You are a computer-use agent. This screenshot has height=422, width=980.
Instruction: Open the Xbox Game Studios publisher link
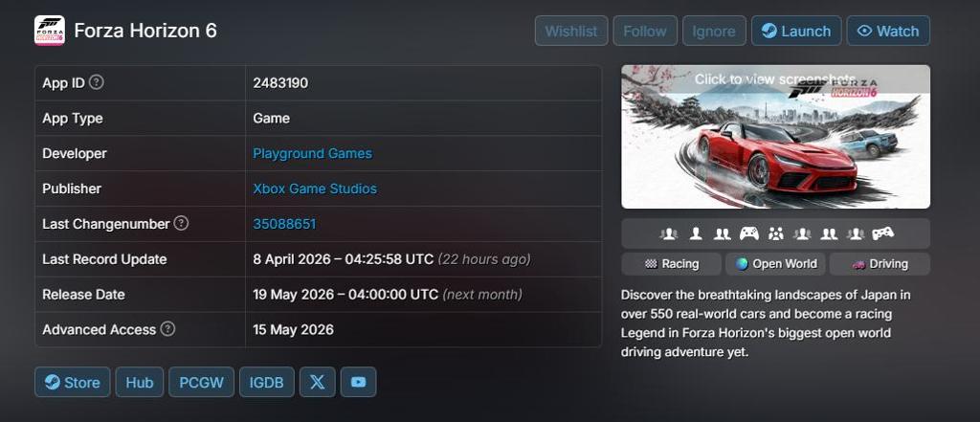point(315,189)
